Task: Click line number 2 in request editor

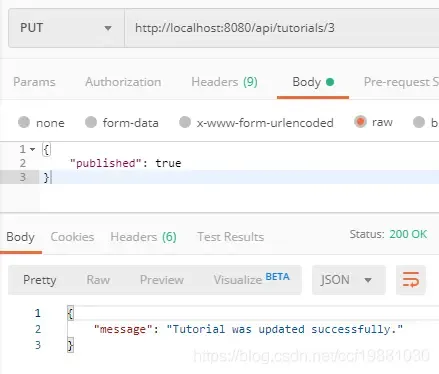Action: [22, 163]
